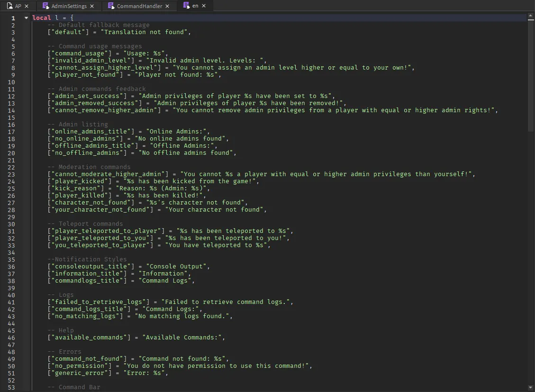Close the AP tab
This screenshot has height=392, width=535.
(27, 6)
